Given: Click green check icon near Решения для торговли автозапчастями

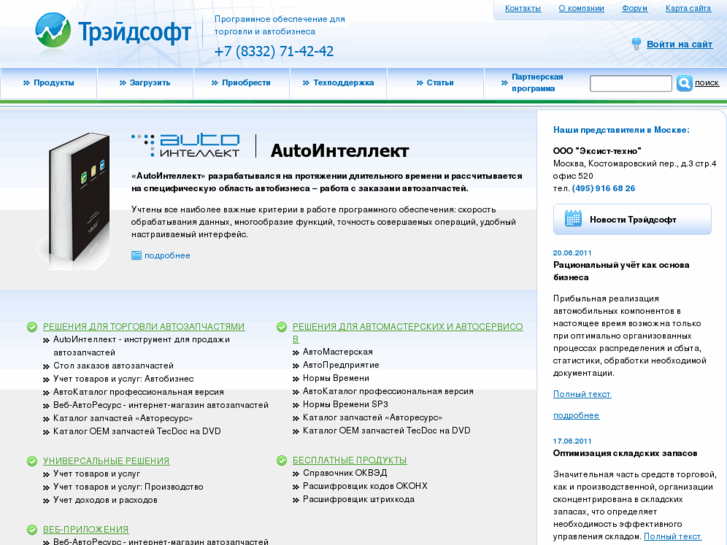Looking at the screenshot, I should 32,327.
